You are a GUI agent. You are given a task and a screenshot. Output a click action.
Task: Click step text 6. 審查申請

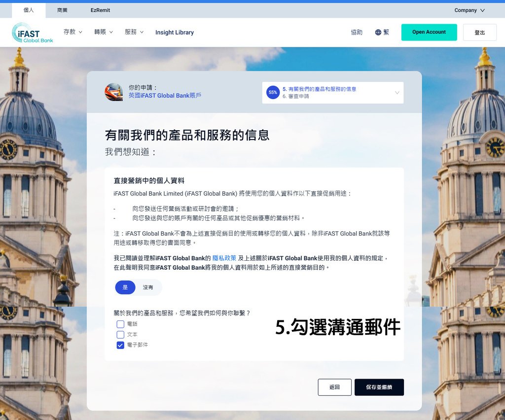coord(296,96)
